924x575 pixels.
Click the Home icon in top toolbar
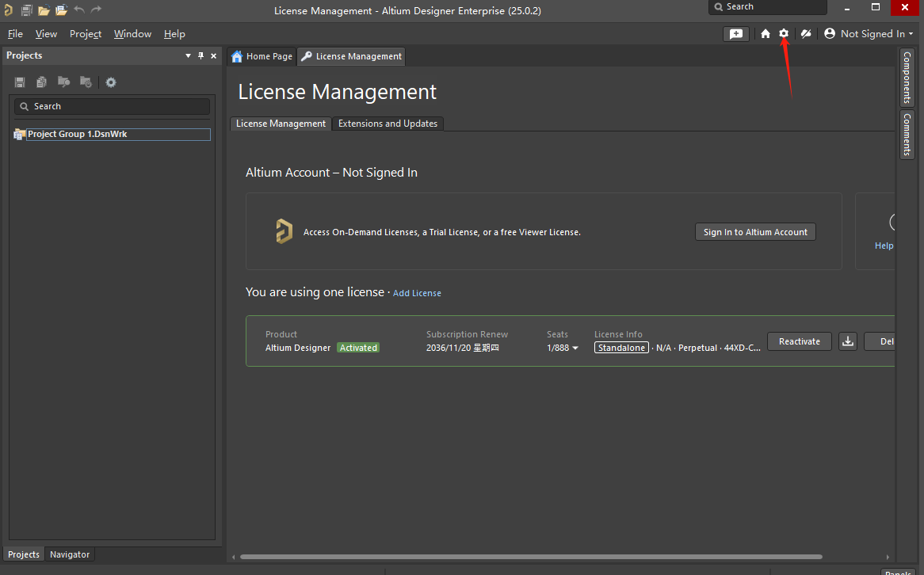[x=766, y=33]
